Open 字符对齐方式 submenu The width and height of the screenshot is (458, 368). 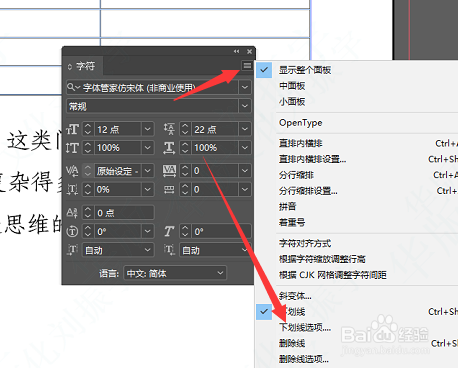point(305,243)
